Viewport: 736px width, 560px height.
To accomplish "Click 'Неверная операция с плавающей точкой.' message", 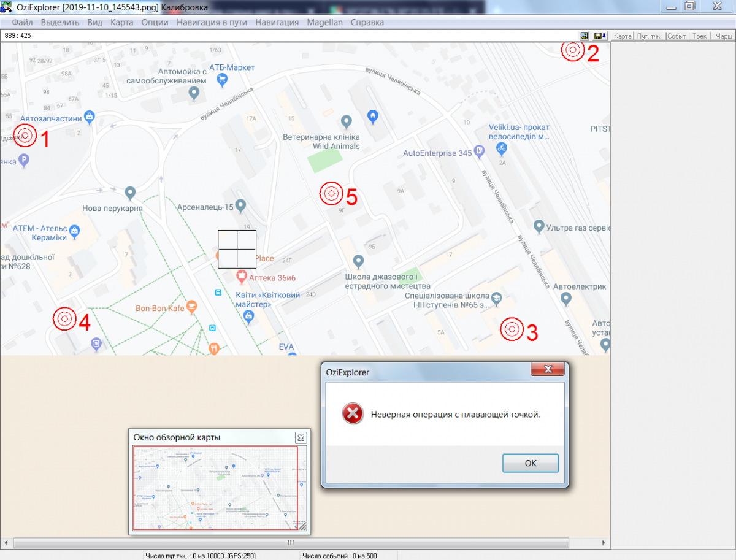I will pos(456,415).
